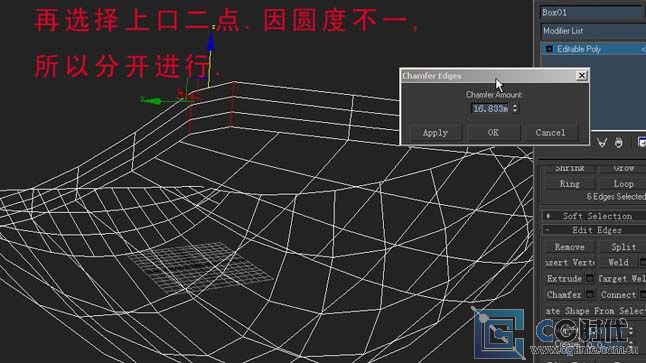The image size is (646, 363).
Task: Collapse the Edit Edges rollout
Action: [594, 230]
